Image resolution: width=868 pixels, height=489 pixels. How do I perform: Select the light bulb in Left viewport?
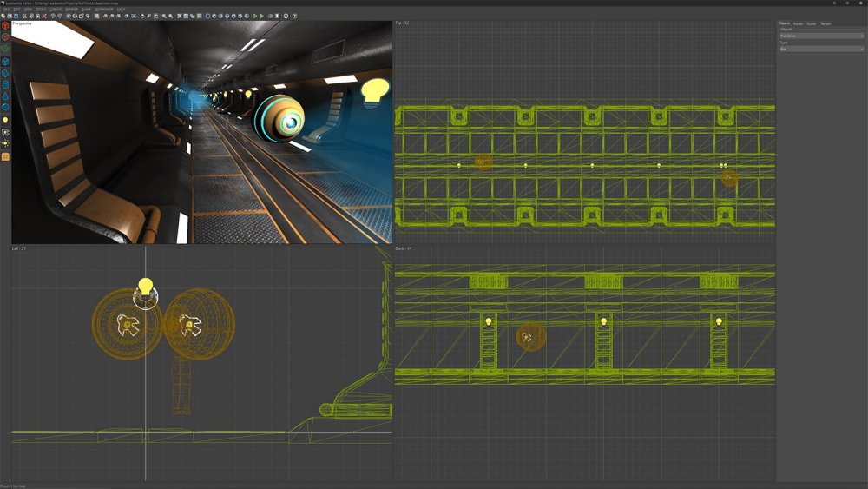click(145, 286)
